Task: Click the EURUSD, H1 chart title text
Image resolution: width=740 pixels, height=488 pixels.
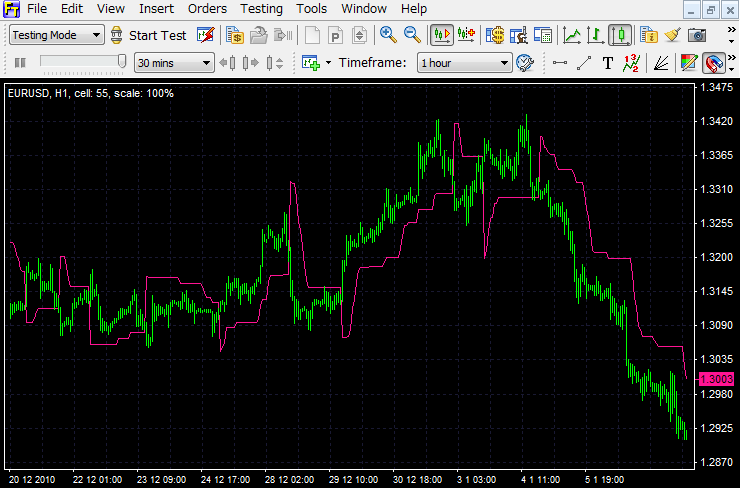Action: click(91, 93)
